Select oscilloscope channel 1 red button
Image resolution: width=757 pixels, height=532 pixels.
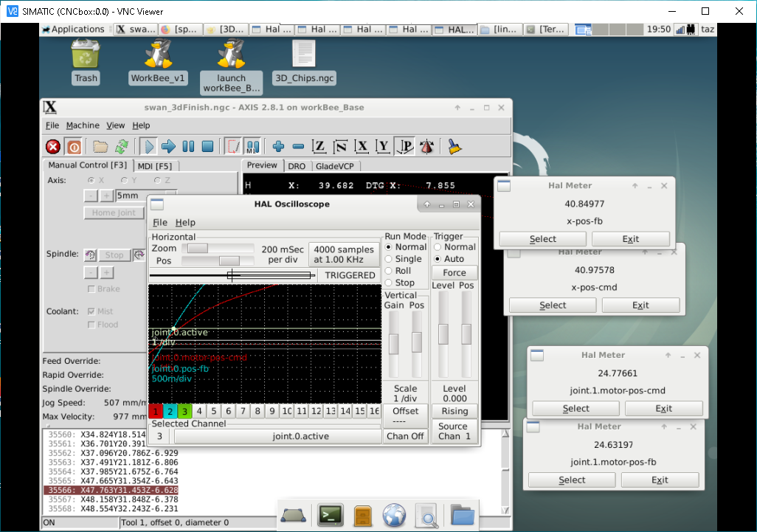click(156, 411)
